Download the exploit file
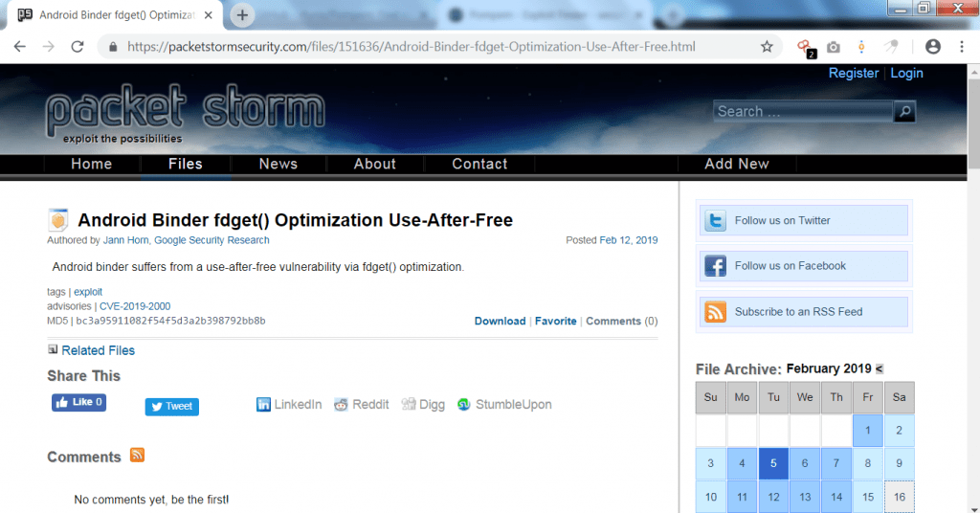The width and height of the screenshot is (980, 513). pyautogui.click(x=500, y=322)
